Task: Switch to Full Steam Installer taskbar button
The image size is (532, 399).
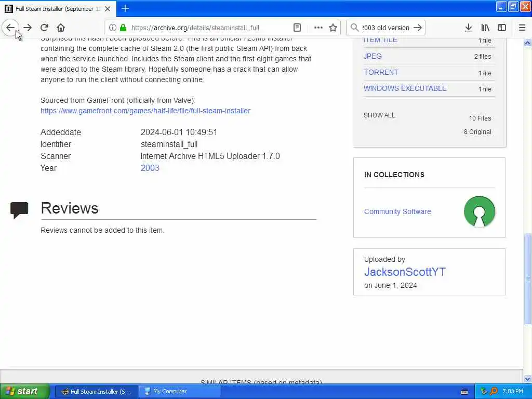Action: click(96, 392)
